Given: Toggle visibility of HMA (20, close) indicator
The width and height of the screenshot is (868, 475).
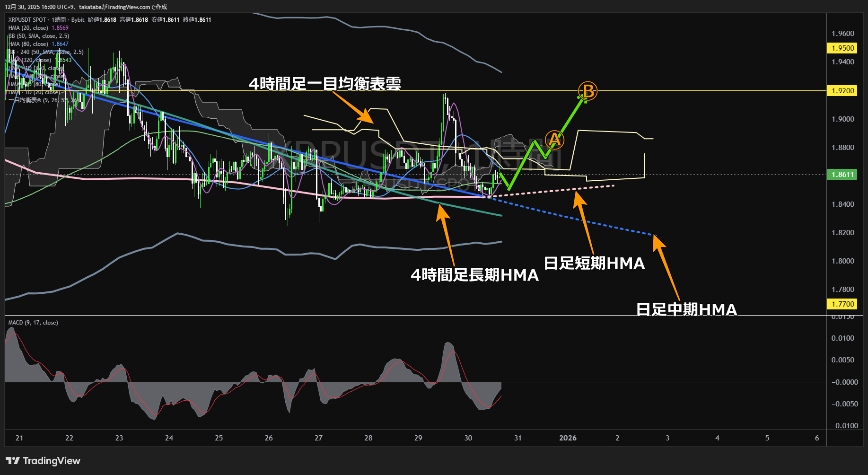Looking at the screenshot, I should point(28,28).
